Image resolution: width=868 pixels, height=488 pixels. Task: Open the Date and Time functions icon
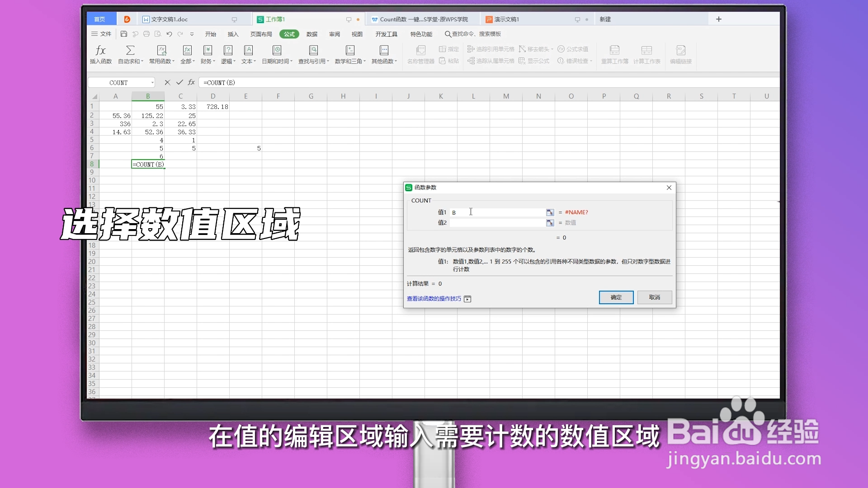(x=277, y=51)
